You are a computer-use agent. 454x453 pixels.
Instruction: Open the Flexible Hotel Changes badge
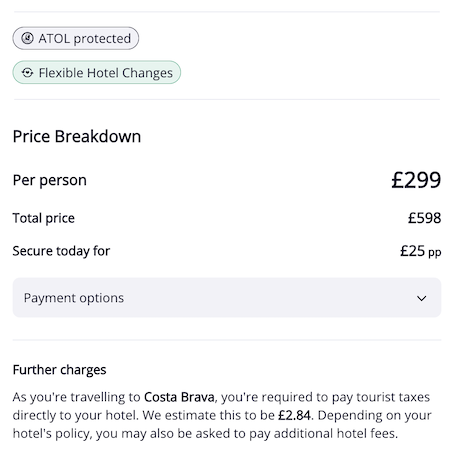(x=97, y=72)
